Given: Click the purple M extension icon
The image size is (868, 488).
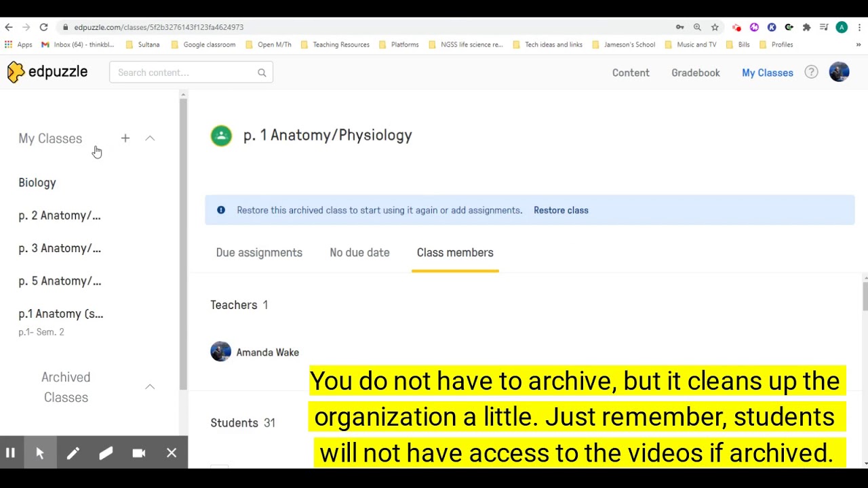Looking at the screenshot, I should click(x=754, y=27).
